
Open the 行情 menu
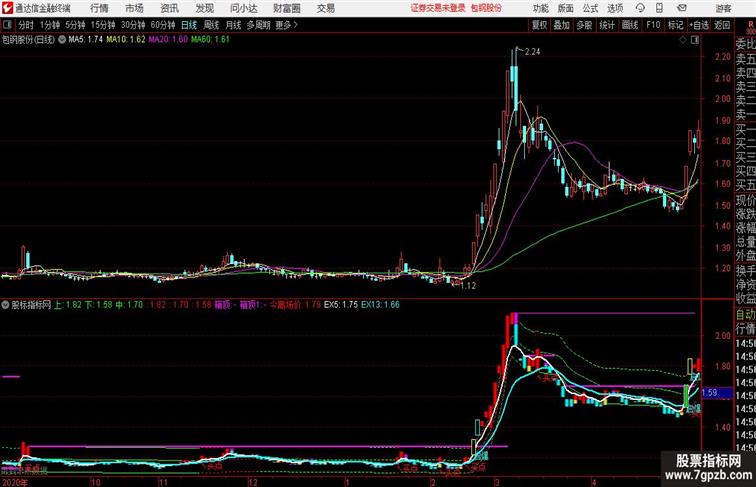pos(99,8)
